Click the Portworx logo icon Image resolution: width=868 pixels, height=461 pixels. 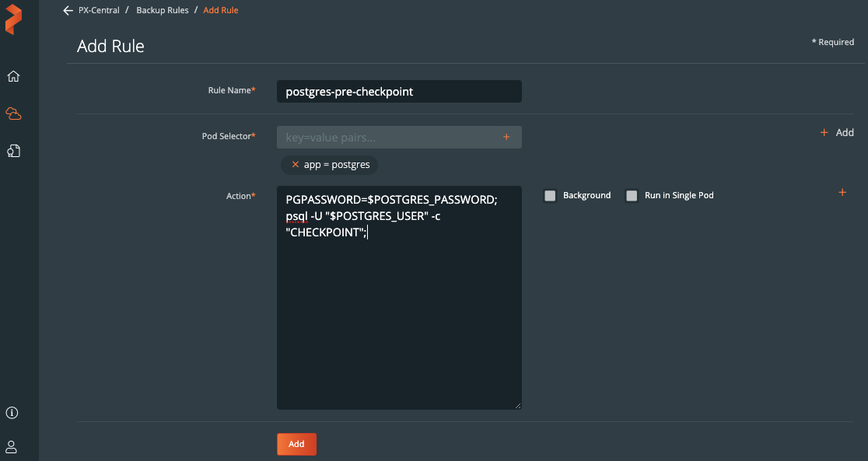tap(13, 19)
